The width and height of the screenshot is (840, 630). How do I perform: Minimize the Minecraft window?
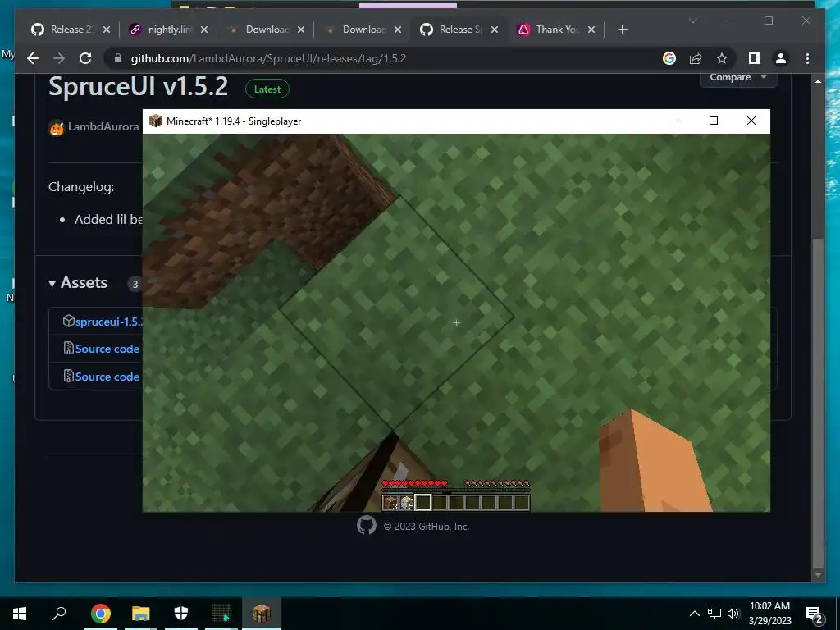[677, 121]
